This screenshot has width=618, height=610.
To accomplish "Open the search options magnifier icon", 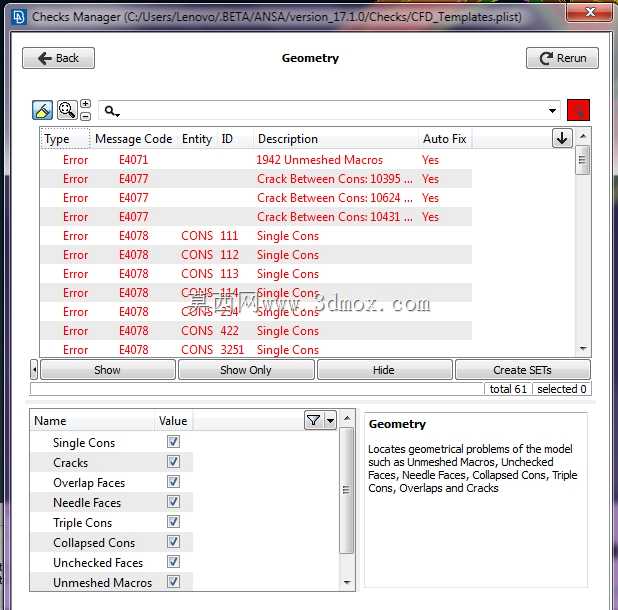I will [x=112, y=111].
